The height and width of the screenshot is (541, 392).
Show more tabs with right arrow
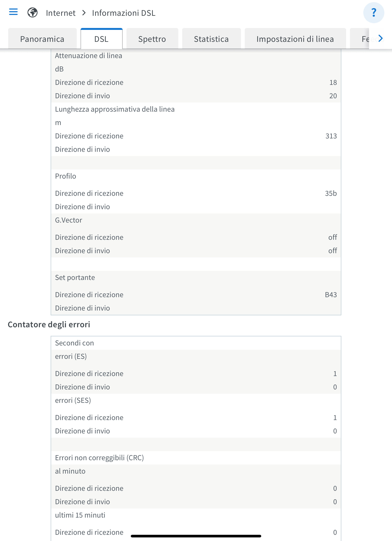point(381,38)
